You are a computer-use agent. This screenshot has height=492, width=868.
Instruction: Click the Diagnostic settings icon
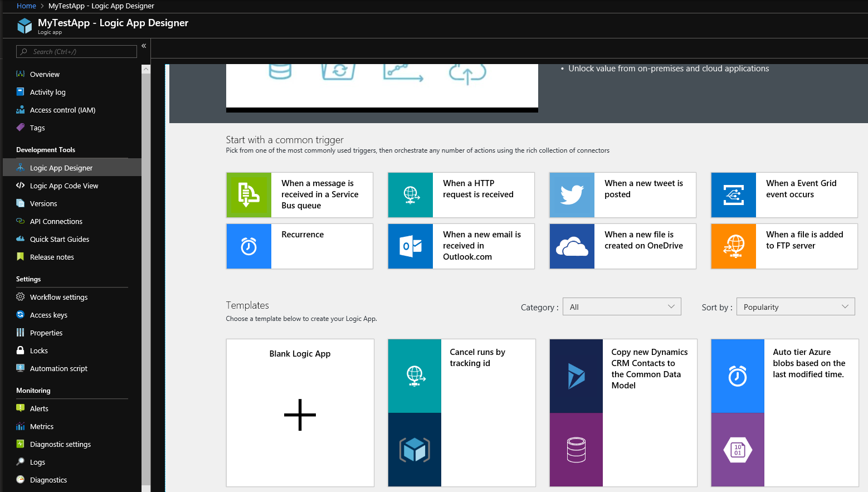click(x=21, y=444)
